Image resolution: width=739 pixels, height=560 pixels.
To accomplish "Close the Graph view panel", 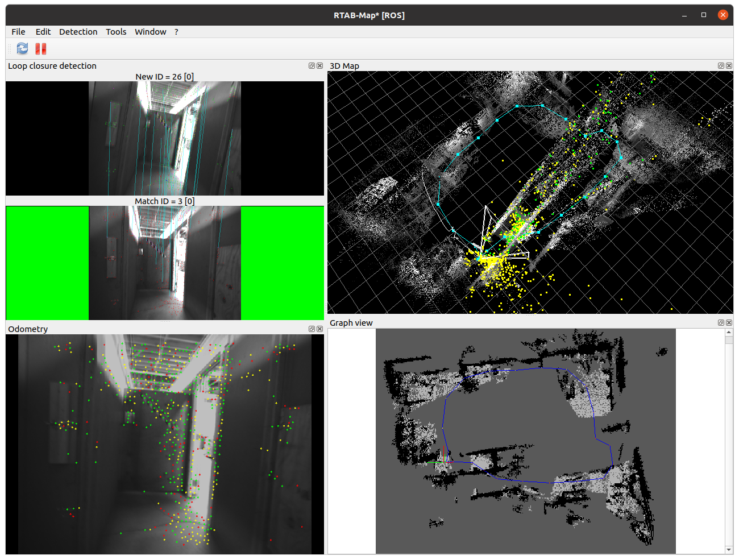I will click(729, 323).
